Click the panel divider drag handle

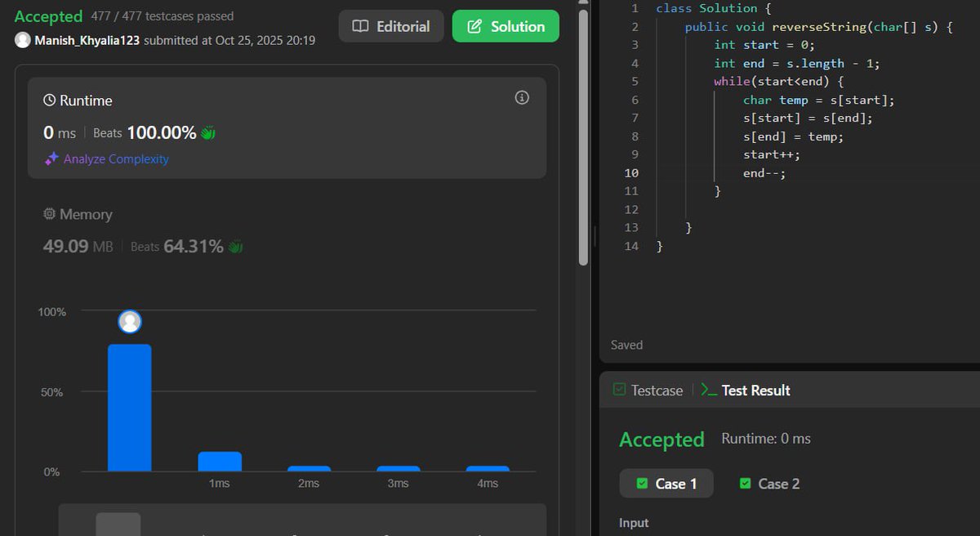tap(595, 235)
